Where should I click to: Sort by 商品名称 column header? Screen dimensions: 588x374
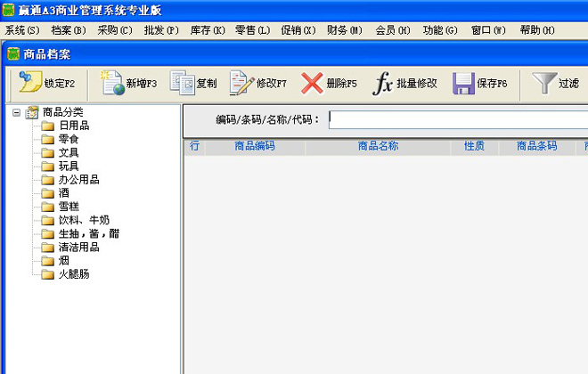(378, 146)
